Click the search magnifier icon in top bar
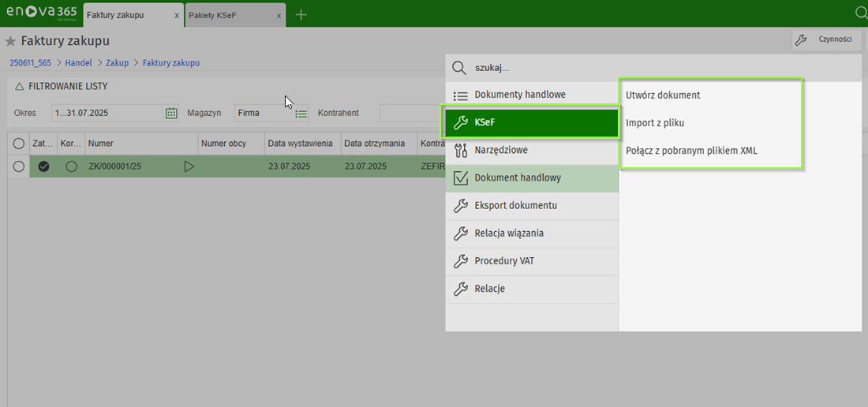Viewport: 868px width, 407px height. pos(861,13)
